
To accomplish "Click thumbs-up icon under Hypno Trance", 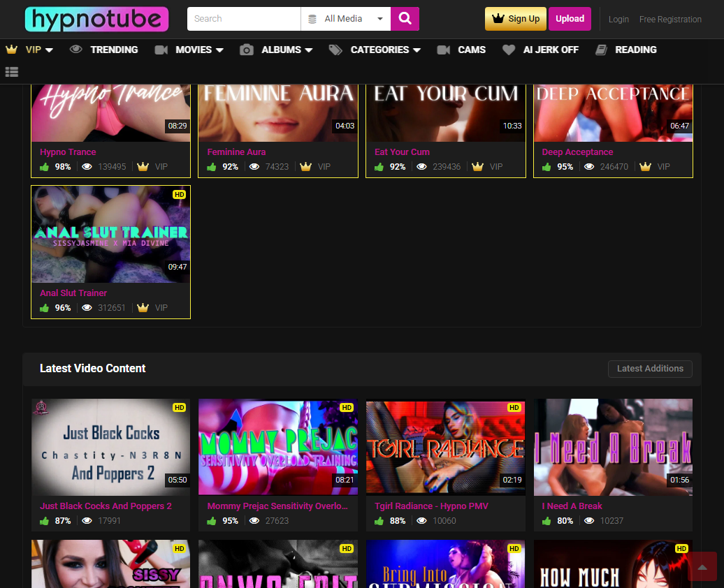I will click(44, 167).
